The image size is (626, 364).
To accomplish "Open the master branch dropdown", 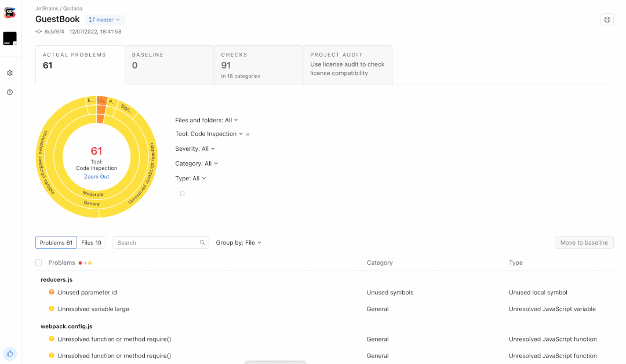I will point(104,20).
